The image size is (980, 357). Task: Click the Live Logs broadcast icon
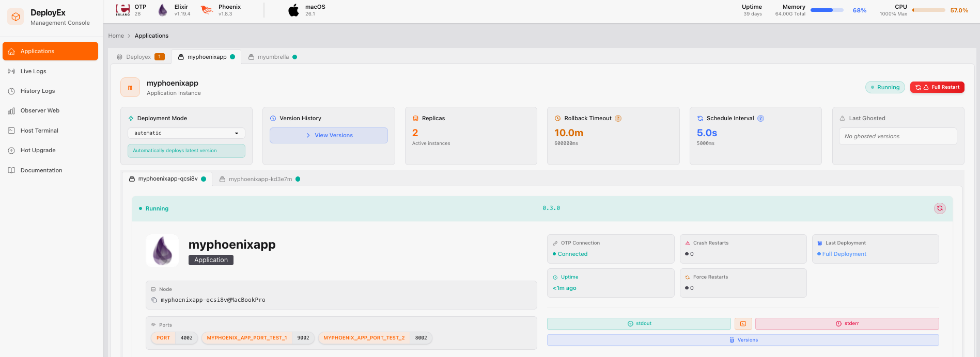tap(11, 71)
